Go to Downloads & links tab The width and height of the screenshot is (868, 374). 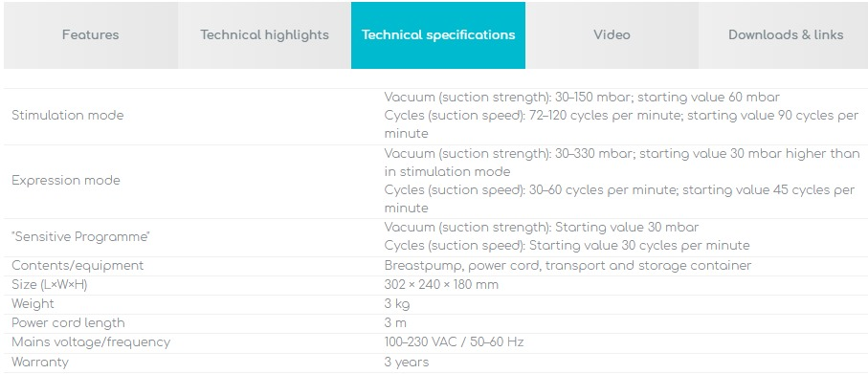(x=786, y=34)
